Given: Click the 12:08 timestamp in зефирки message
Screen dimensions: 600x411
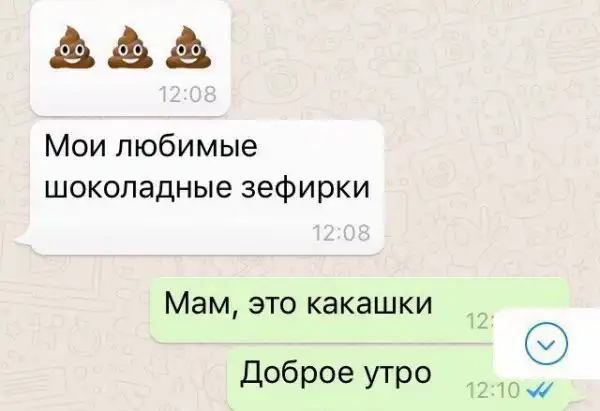Looking at the screenshot, I should pyautogui.click(x=341, y=233).
